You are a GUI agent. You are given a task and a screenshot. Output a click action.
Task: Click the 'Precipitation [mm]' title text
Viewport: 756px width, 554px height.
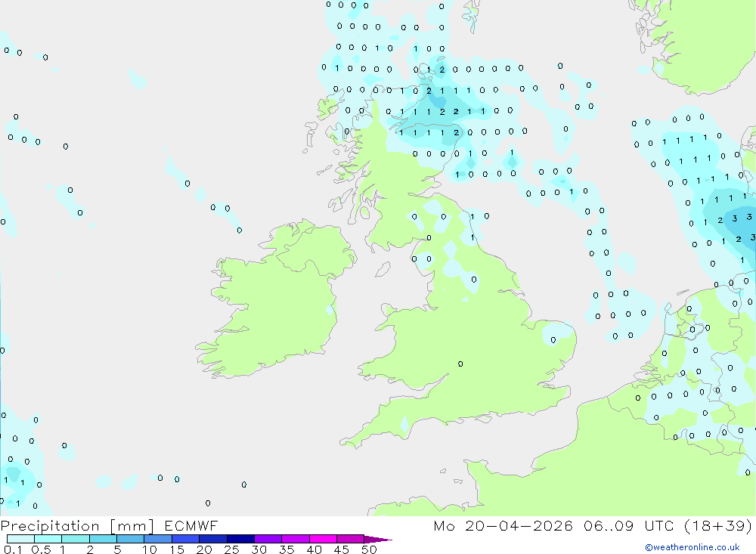coord(77,526)
